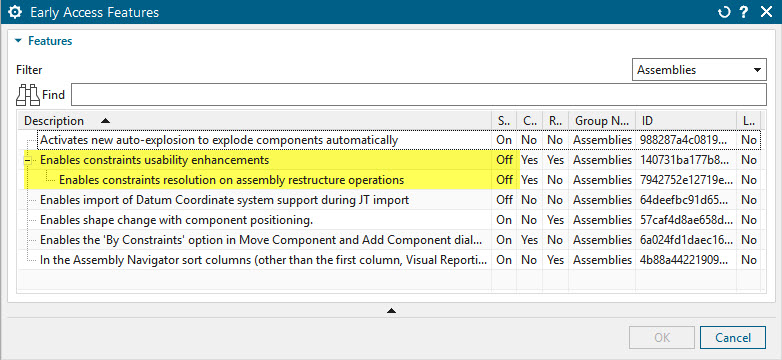
Task: Click into the Find text field
Action: coord(418,95)
